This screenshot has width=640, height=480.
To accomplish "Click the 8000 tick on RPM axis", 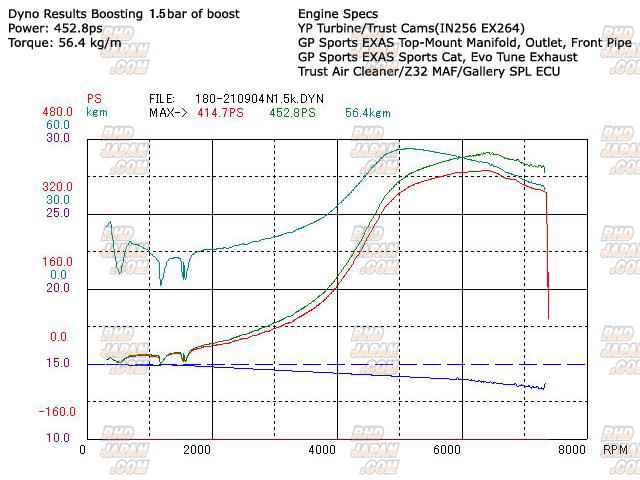I will (x=572, y=451).
